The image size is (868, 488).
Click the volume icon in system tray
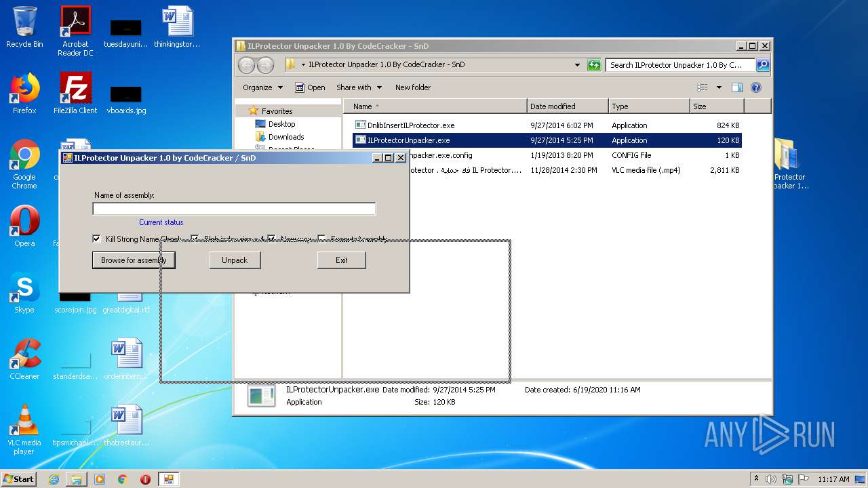pyautogui.click(x=771, y=479)
